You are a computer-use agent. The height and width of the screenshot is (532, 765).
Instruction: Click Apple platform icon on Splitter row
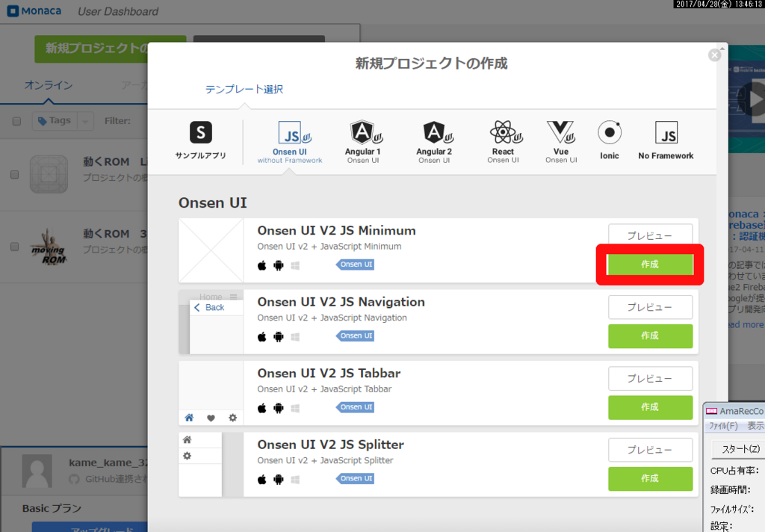pyautogui.click(x=262, y=479)
